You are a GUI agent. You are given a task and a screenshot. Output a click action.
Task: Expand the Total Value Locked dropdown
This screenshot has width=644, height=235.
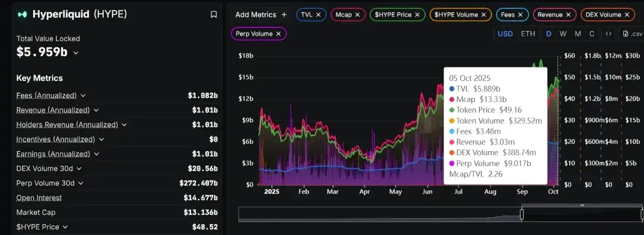tap(76, 52)
